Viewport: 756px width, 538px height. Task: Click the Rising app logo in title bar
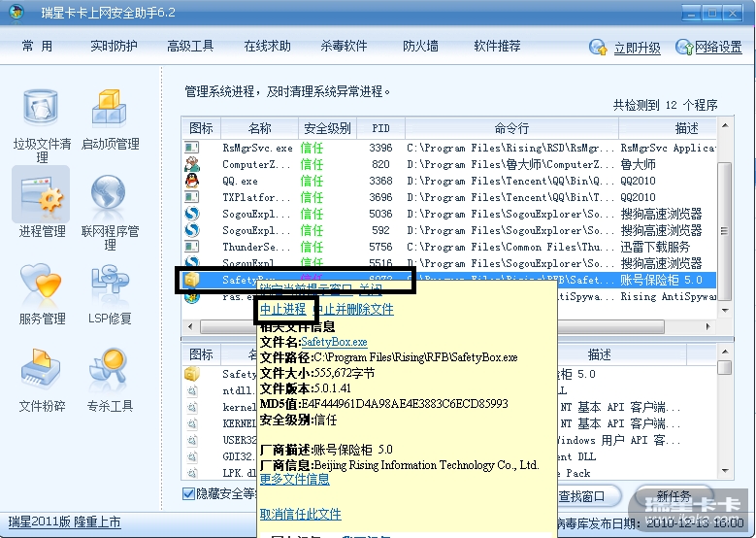[x=16, y=12]
